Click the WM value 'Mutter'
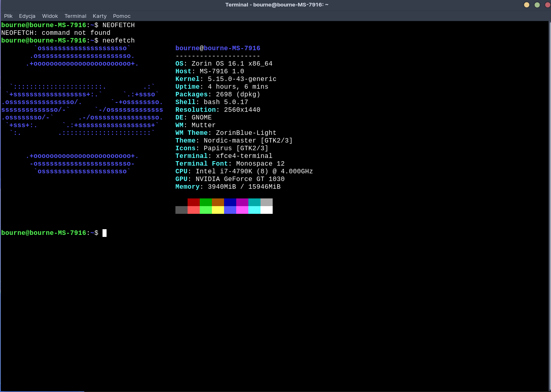The image size is (551, 392). [204, 125]
